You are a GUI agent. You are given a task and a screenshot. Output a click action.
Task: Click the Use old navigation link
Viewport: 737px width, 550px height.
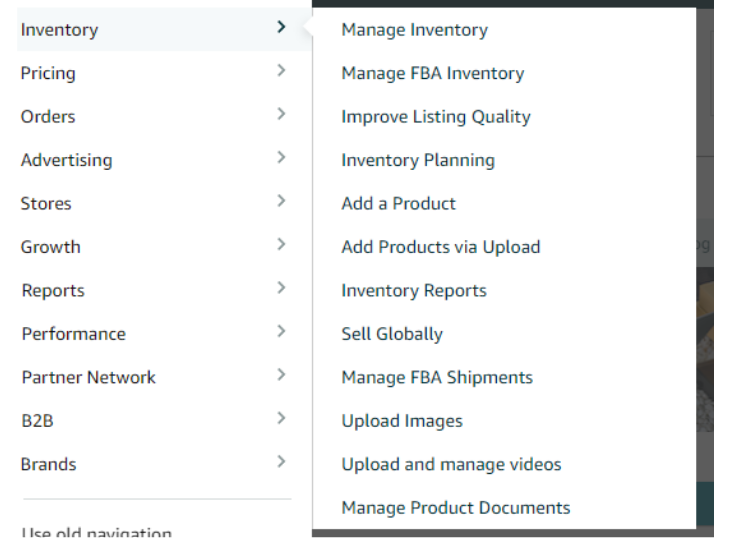96,532
